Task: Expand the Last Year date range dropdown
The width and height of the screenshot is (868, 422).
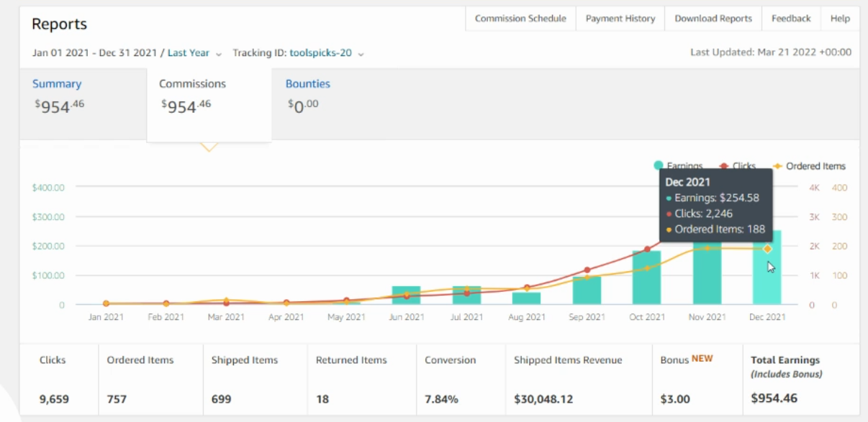Action: [194, 53]
